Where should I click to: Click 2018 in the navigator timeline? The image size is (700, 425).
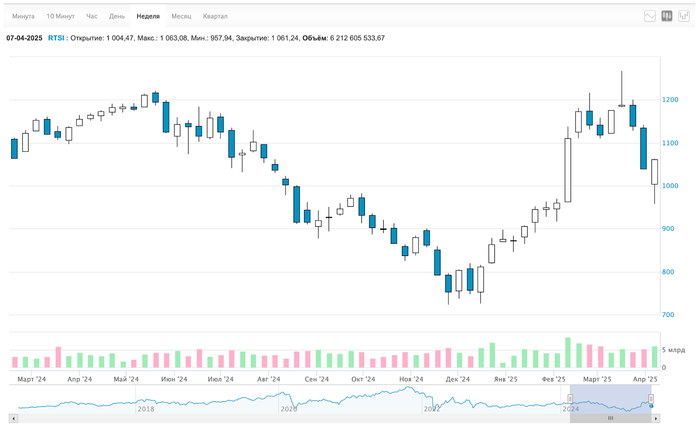pyautogui.click(x=146, y=408)
